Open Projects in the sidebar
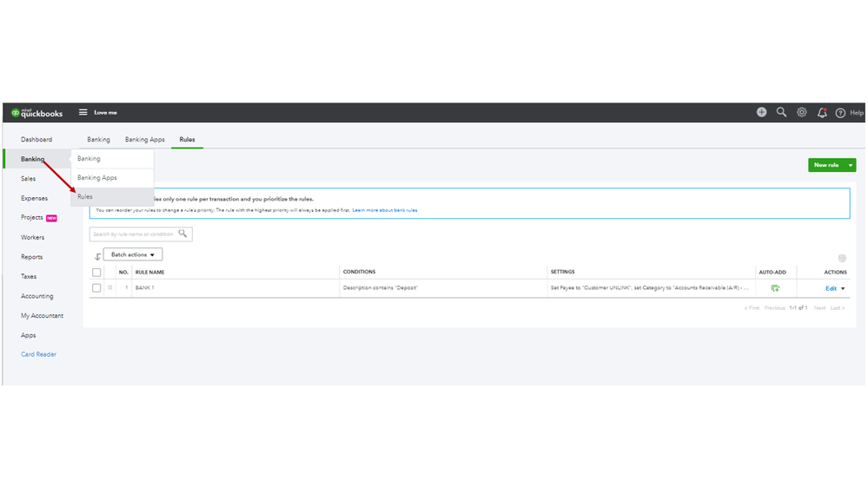 pyautogui.click(x=32, y=217)
